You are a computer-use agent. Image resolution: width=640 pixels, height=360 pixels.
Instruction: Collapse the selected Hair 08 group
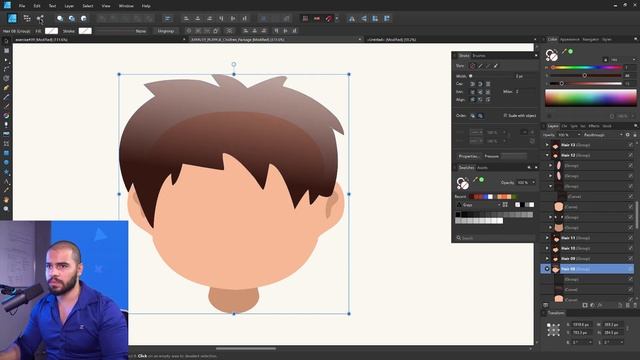(547, 269)
